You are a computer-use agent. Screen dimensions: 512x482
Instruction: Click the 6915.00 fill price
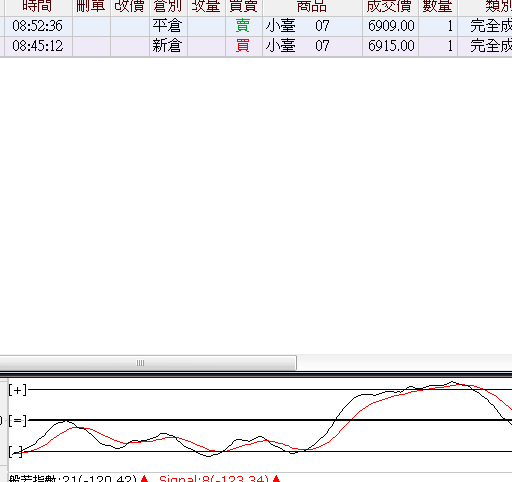(390, 46)
